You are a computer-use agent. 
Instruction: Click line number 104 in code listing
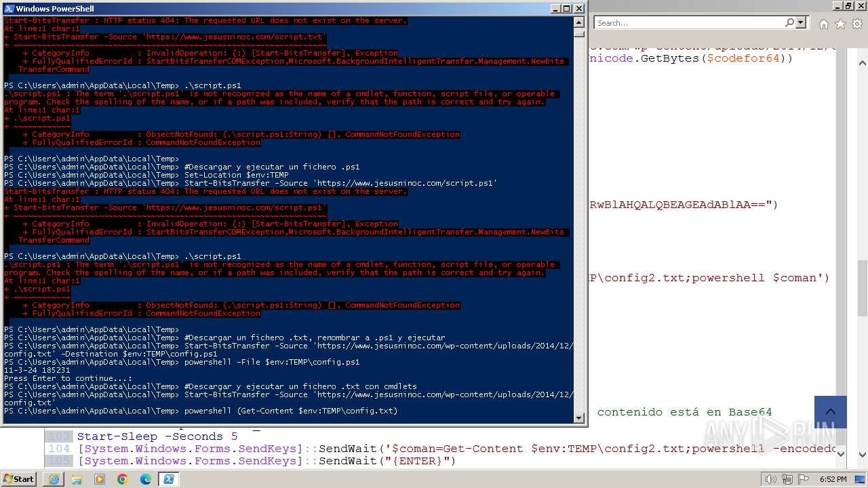59,449
